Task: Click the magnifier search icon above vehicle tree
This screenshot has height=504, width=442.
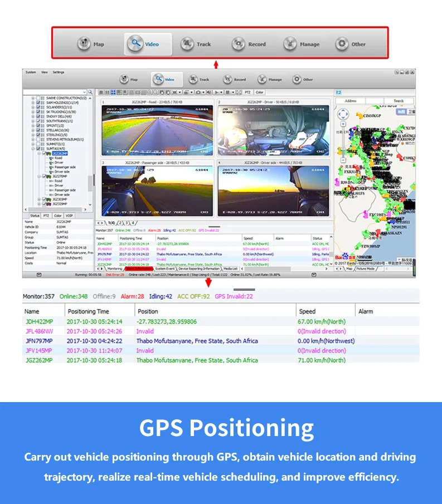Action: tap(90, 92)
